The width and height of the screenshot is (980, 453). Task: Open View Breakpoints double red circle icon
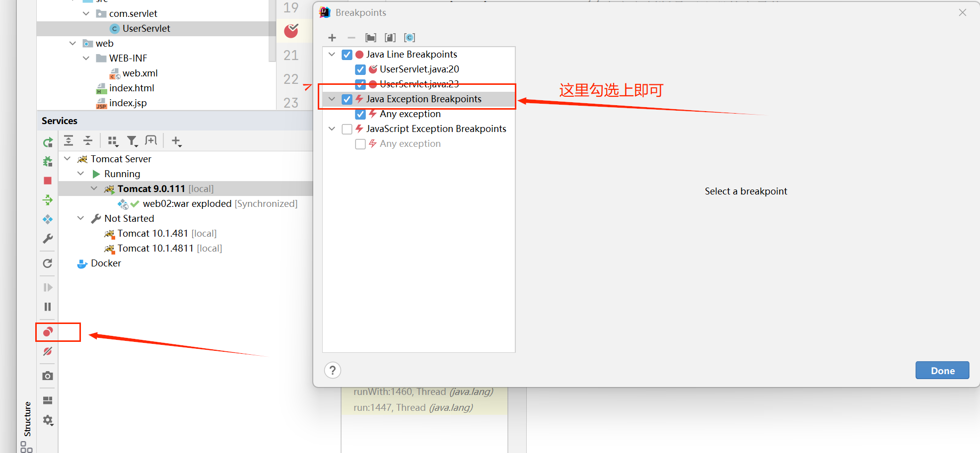(48, 331)
